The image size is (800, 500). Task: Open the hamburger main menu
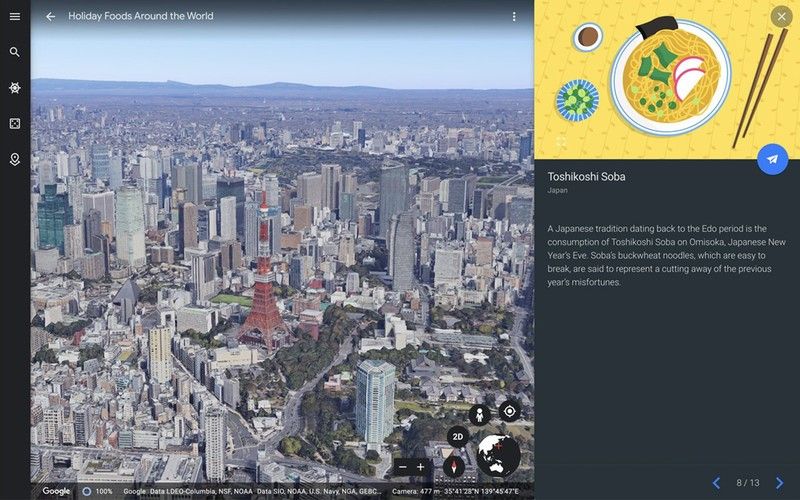[15, 16]
